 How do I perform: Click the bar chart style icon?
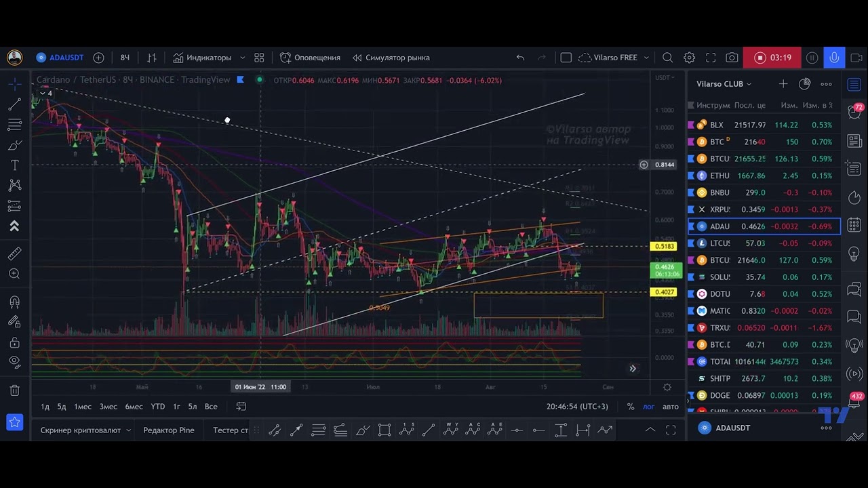(x=152, y=58)
